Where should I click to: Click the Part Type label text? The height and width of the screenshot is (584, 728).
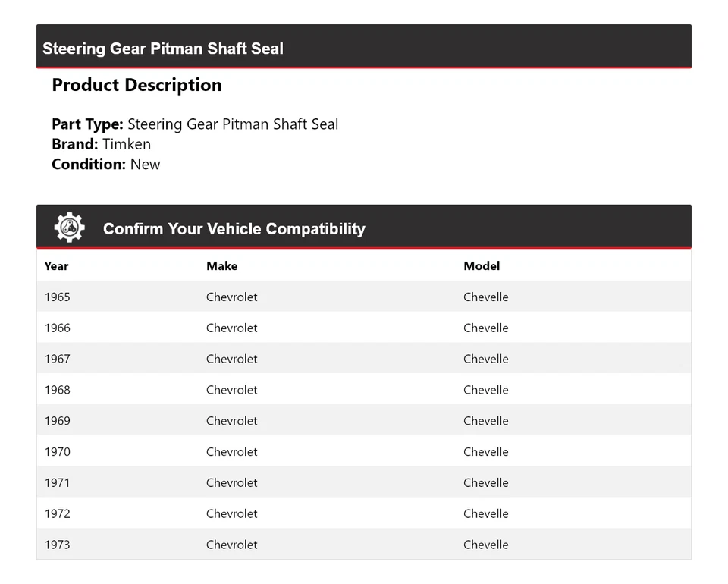coord(87,124)
